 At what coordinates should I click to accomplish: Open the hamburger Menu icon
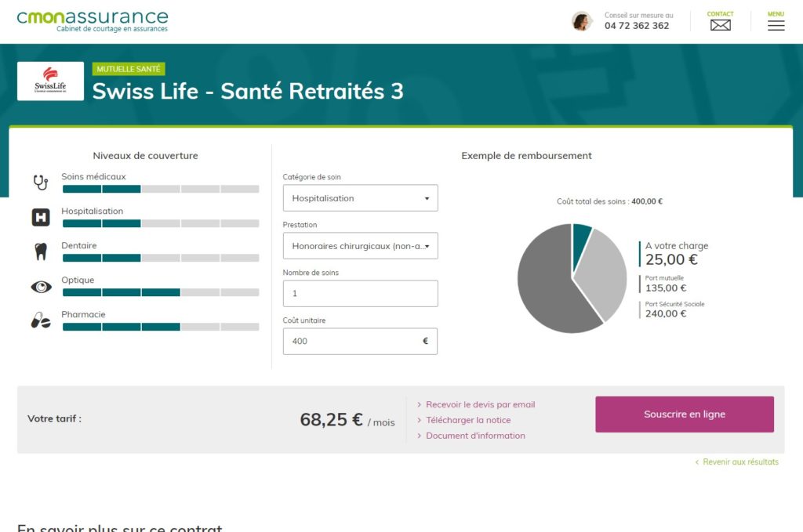(776, 25)
